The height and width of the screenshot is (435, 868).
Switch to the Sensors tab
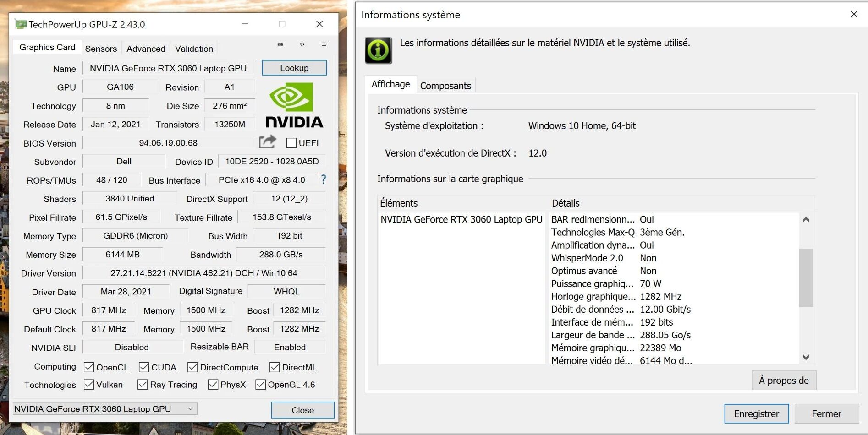pyautogui.click(x=100, y=48)
